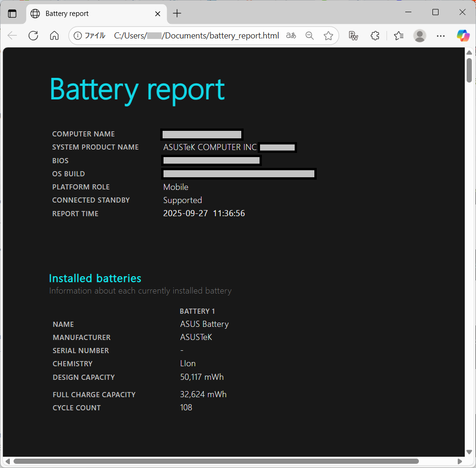Screen dimensions: 476x468
Task: Click the installed batteries description text
Action: tap(140, 291)
